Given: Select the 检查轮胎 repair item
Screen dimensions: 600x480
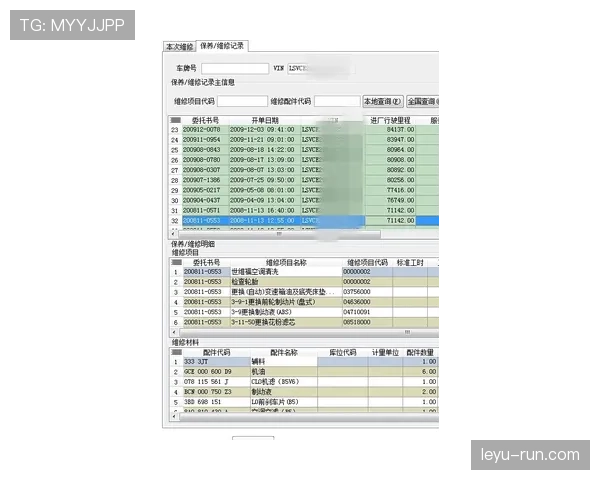Looking at the screenshot, I should pyautogui.click(x=286, y=282).
